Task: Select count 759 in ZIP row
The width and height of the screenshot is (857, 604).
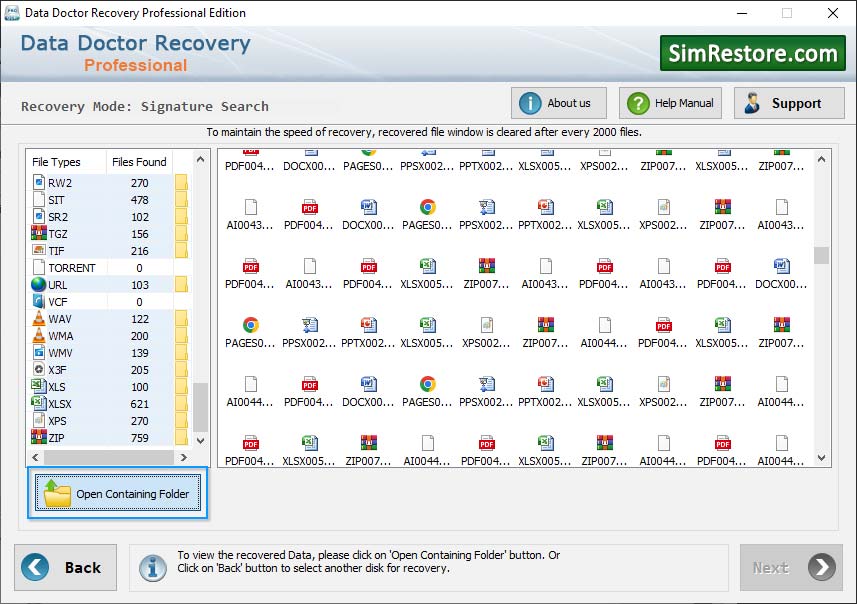Action: click(x=139, y=438)
